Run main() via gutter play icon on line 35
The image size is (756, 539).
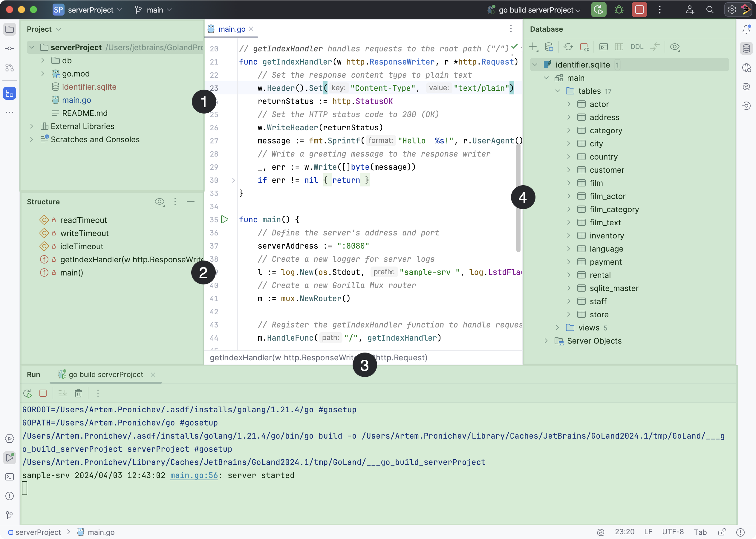[225, 219]
